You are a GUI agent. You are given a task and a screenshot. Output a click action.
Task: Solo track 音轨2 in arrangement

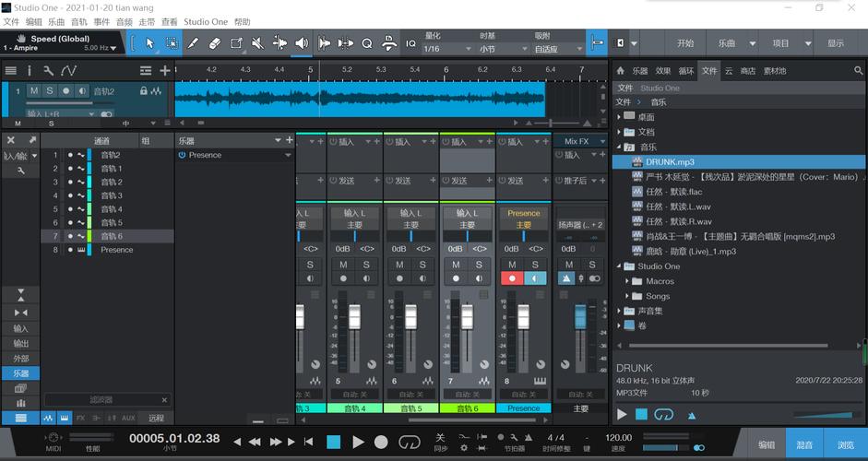(50, 90)
